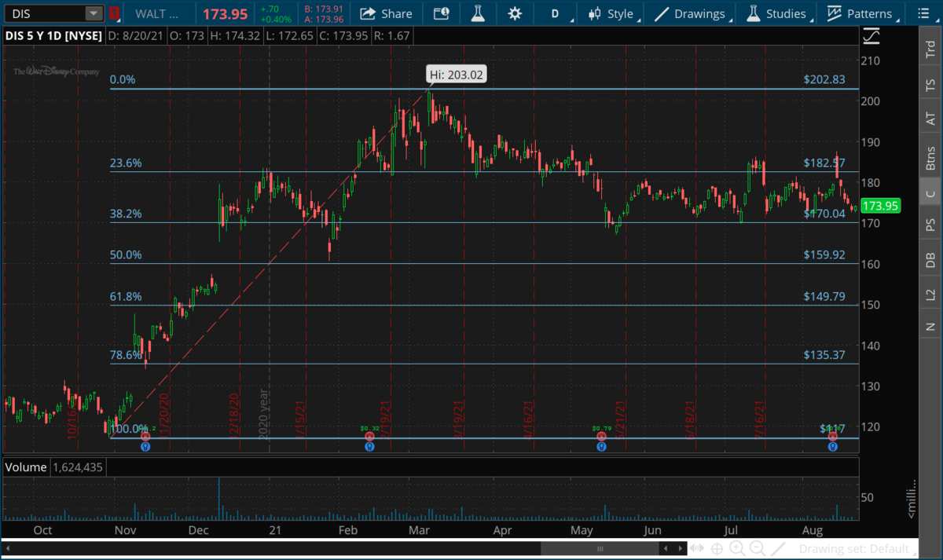This screenshot has width=943, height=560.
Task: Click the red clipboard link icon beside symbol box
Action: click(x=116, y=13)
